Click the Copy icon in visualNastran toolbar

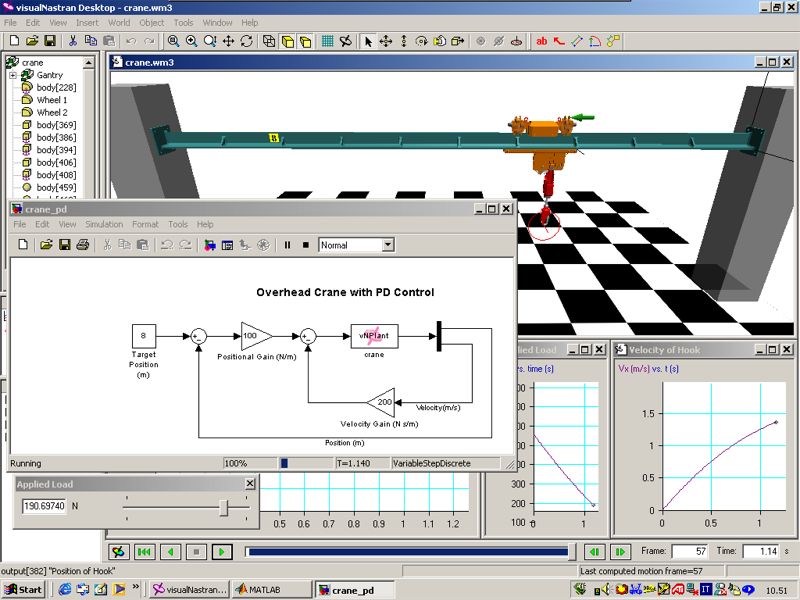(x=91, y=41)
